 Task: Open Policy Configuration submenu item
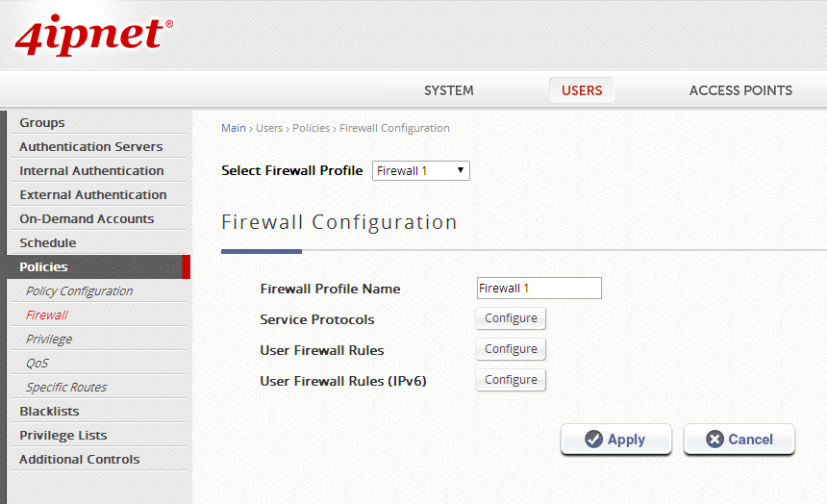click(79, 291)
